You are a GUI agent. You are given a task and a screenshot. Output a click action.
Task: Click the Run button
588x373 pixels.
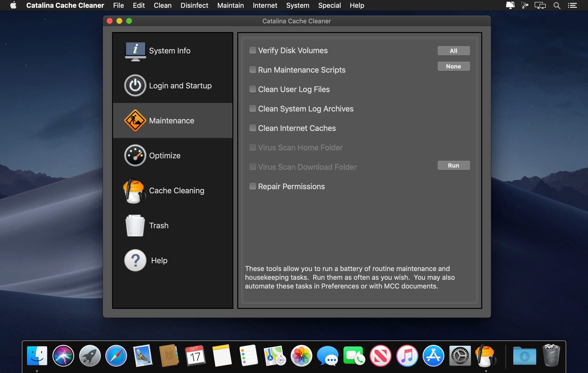453,165
